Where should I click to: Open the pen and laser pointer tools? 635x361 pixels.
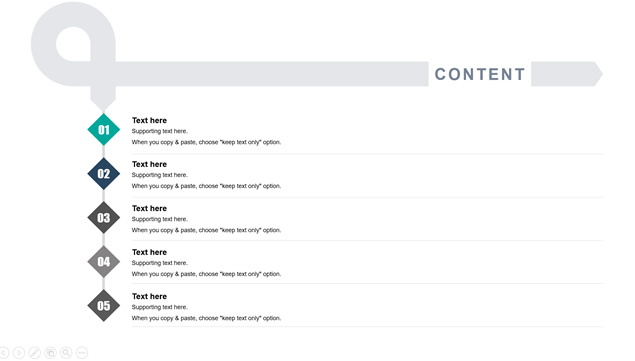pyautogui.click(x=34, y=353)
